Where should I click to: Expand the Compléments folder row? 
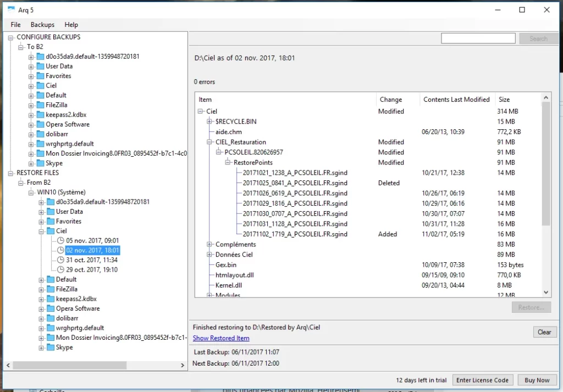pyautogui.click(x=209, y=244)
